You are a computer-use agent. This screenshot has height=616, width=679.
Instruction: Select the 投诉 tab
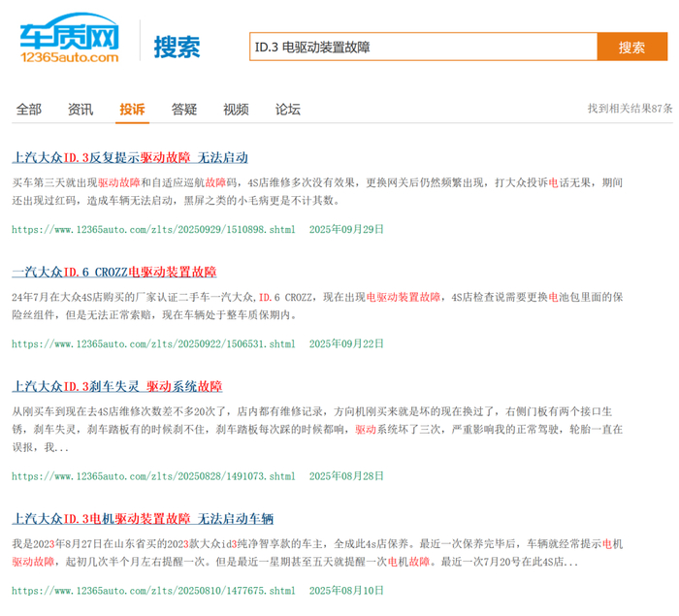(x=133, y=110)
